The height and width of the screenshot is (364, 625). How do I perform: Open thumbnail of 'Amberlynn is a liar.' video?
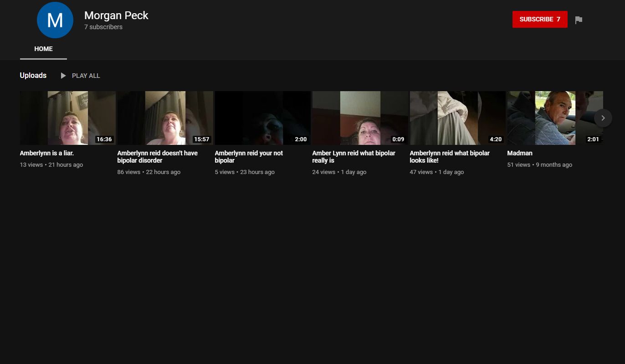tap(68, 118)
